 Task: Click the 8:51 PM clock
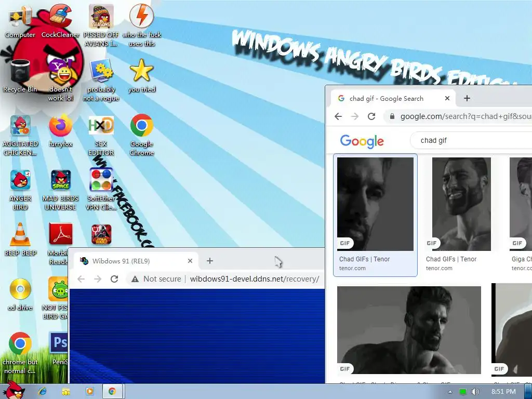coord(503,392)
